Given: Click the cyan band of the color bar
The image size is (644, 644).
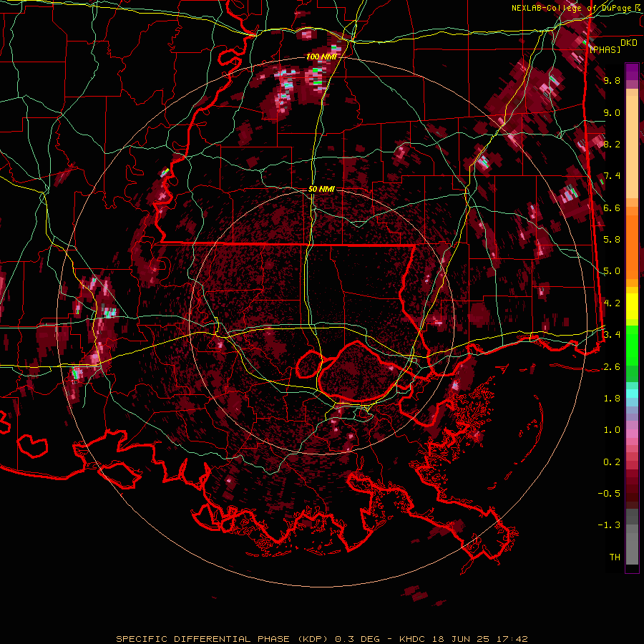Looking at the screenshot, I should point(632,393).
